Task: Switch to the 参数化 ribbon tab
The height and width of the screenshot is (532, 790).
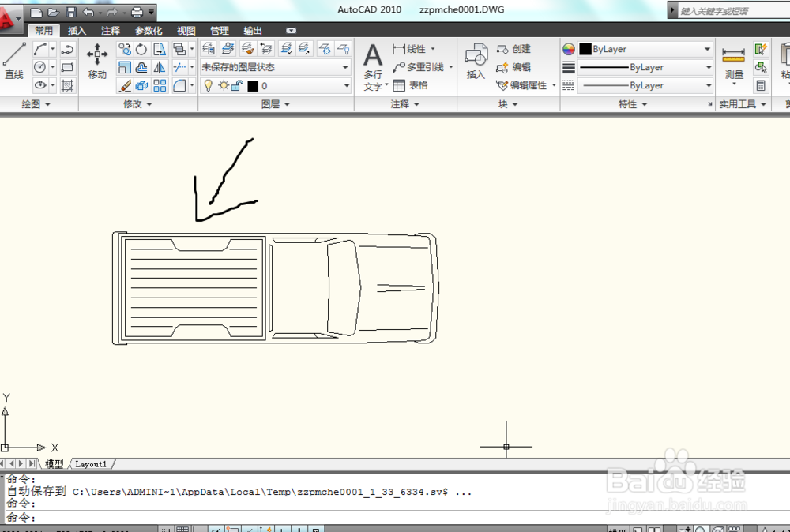Action: (x=149, y=31)
